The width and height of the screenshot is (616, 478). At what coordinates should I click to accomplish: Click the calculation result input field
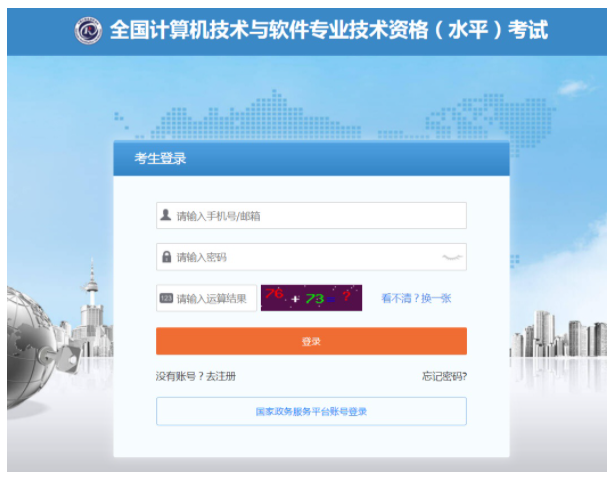206,298
